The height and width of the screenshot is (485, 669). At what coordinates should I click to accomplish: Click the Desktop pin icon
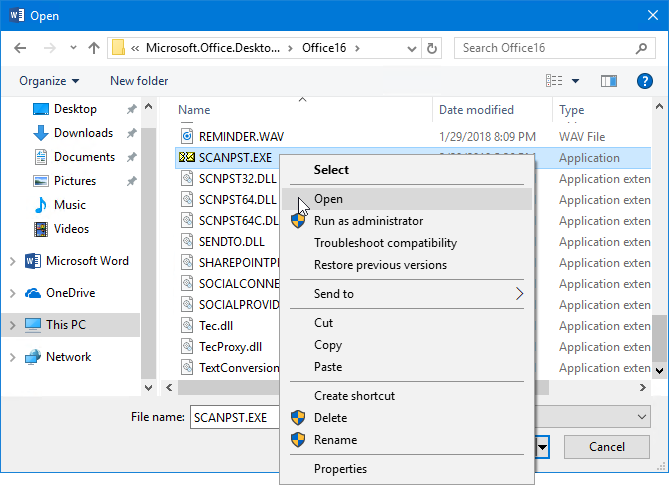click(x=131, y=109)
